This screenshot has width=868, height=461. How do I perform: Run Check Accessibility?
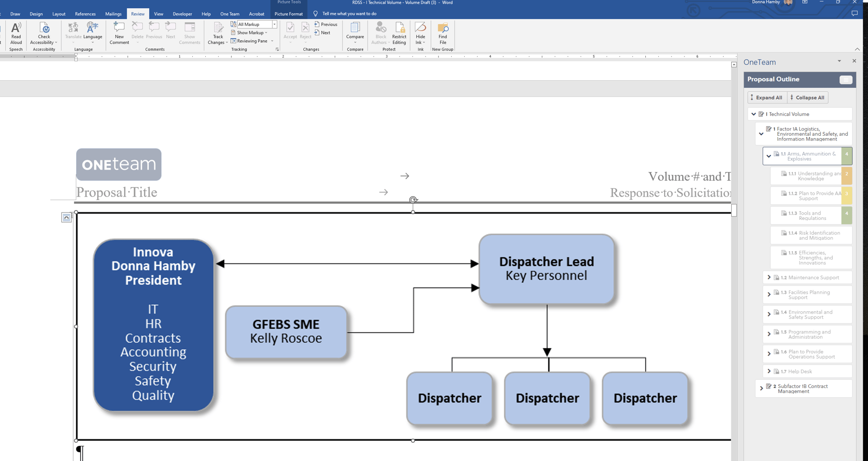[x=43, y=34]
